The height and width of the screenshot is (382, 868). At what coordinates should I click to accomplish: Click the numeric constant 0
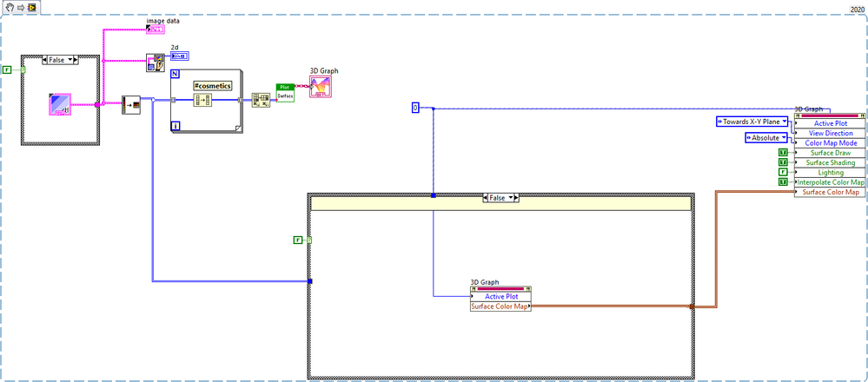[415, 108]
